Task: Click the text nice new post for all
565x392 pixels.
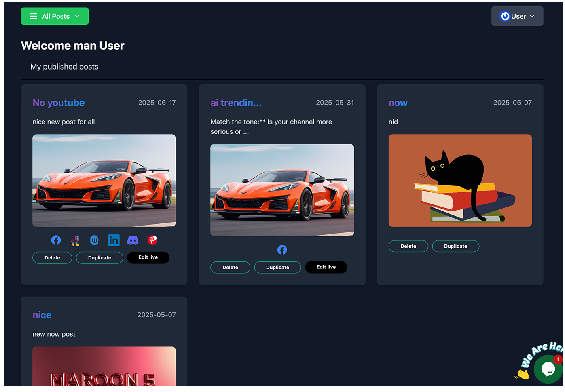Action: (x=63, y=122)
